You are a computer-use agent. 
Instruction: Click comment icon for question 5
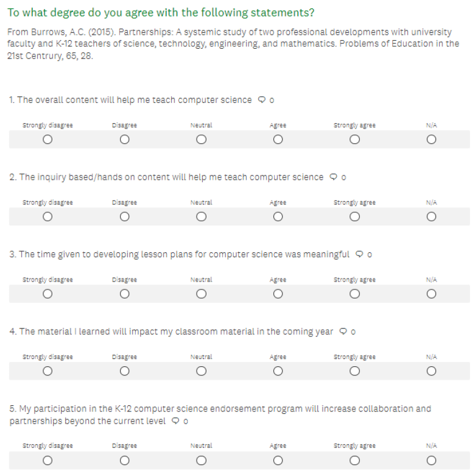click(x=176, y=421)
